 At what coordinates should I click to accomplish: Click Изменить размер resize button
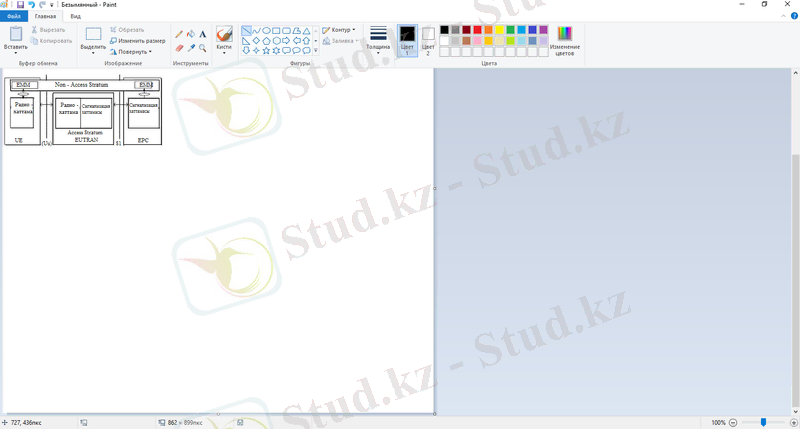[x=137, y=41]
